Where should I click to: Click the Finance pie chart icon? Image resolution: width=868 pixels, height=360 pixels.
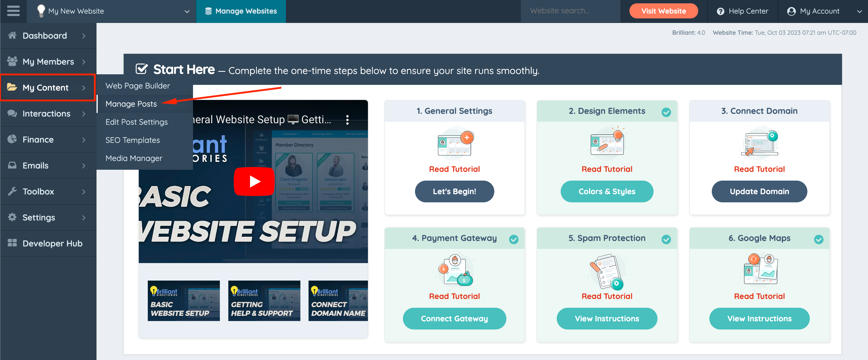(x=12, y=139)
